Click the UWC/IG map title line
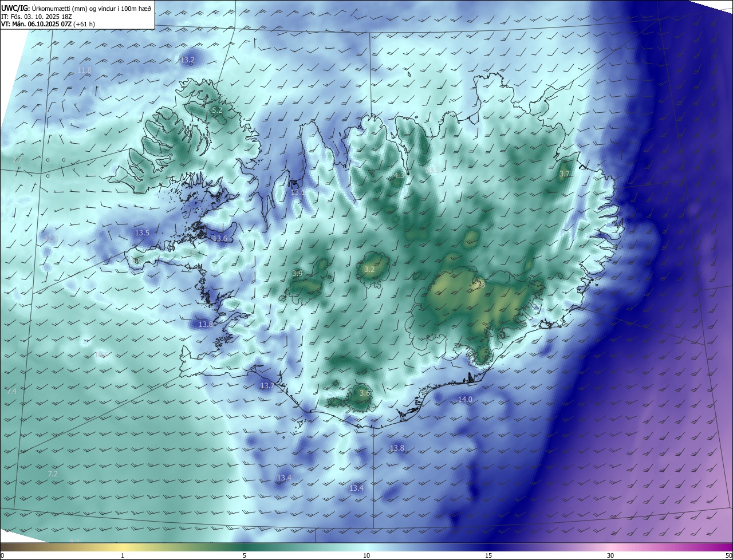 point(76,8)
